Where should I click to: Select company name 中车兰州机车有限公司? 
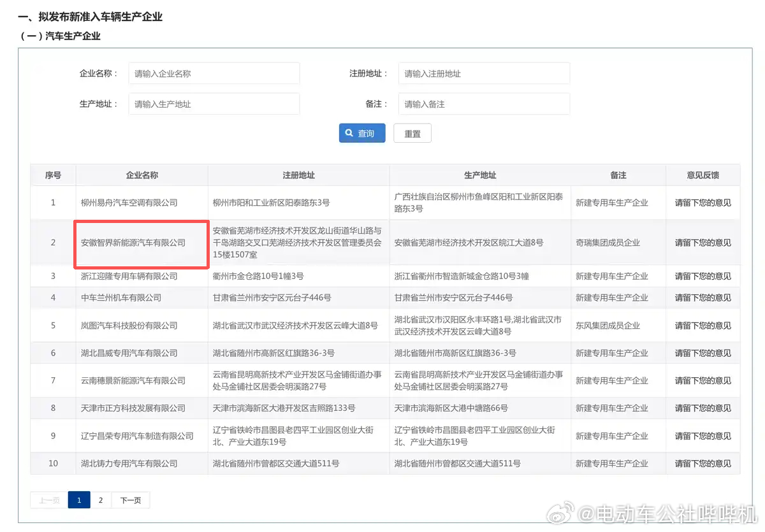point(121,298)
